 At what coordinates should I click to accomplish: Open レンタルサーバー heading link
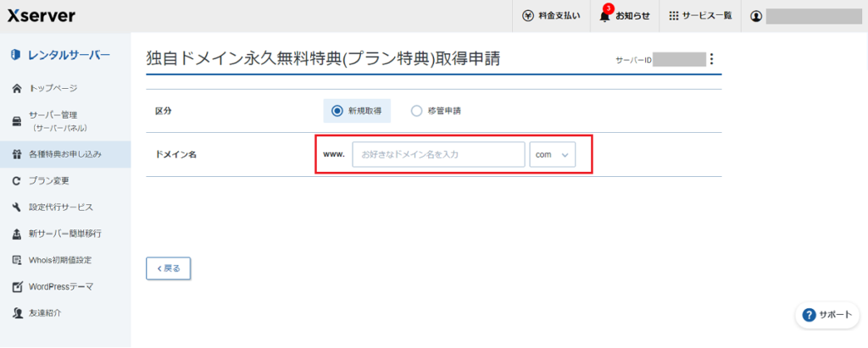tap(69, 54)
